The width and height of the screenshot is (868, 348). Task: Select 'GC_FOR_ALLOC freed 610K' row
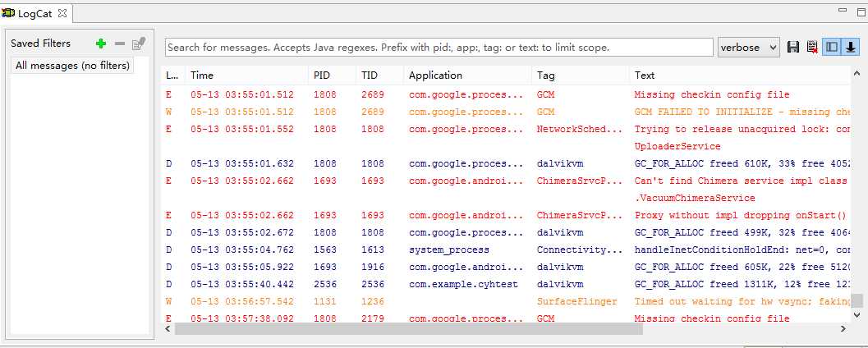[x=506, y=164]
